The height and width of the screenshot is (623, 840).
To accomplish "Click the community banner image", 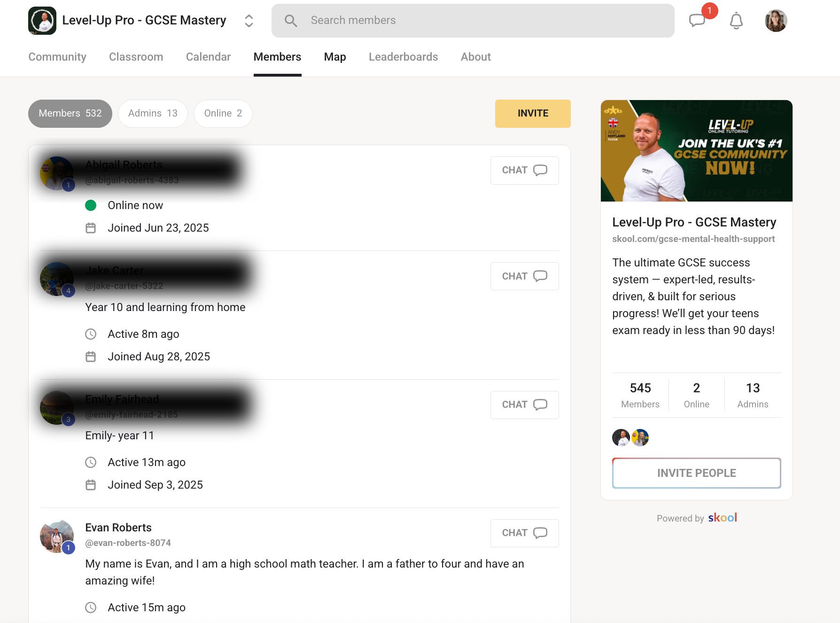I will pos(696,151).
